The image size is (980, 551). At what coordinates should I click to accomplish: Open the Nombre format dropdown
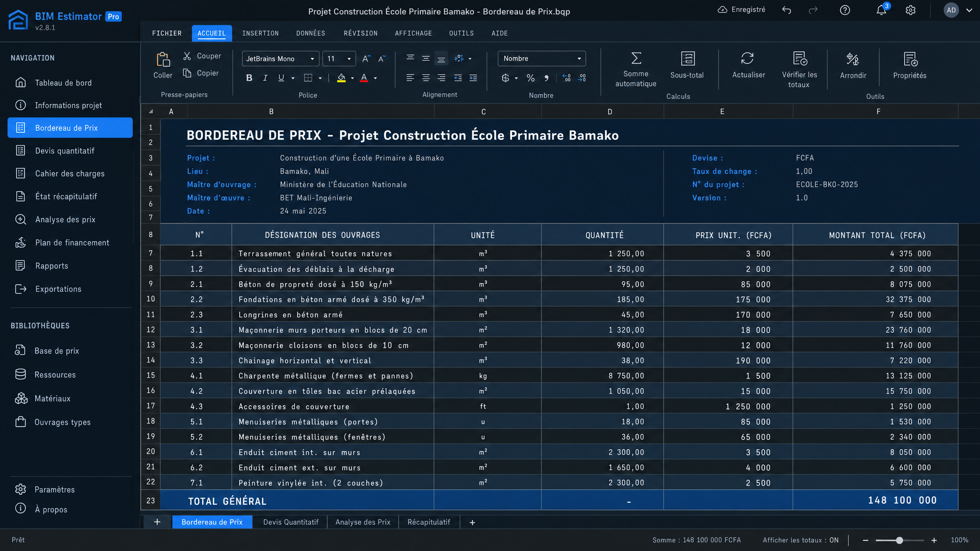point(542,58)
